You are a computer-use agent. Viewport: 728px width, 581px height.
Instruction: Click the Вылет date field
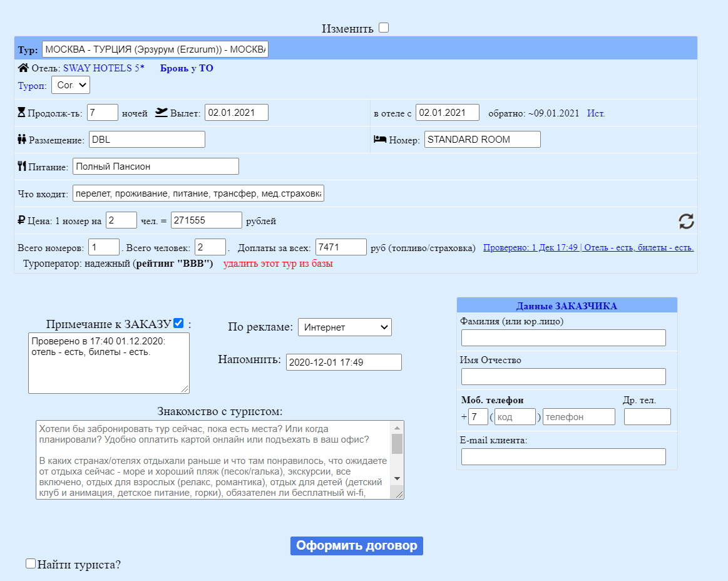237,113
